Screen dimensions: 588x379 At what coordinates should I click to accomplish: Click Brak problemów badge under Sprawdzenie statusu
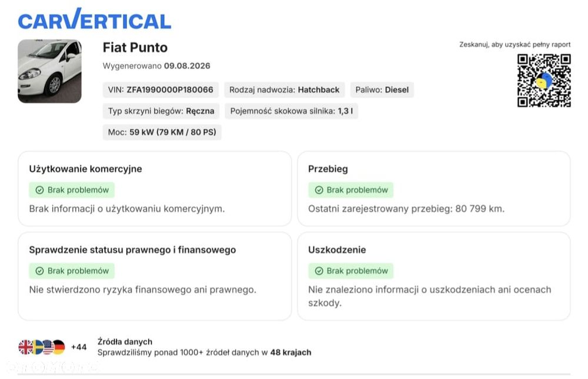coord(72,271)
